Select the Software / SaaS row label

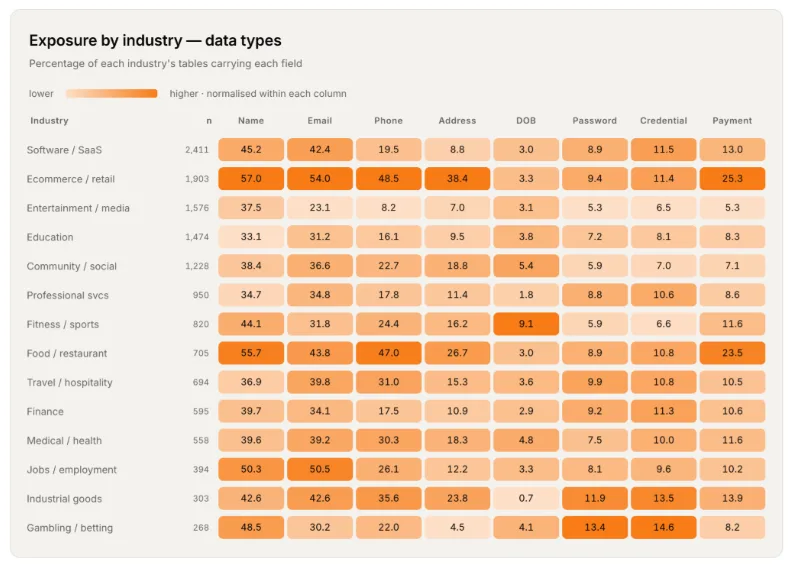coord(64,150)
